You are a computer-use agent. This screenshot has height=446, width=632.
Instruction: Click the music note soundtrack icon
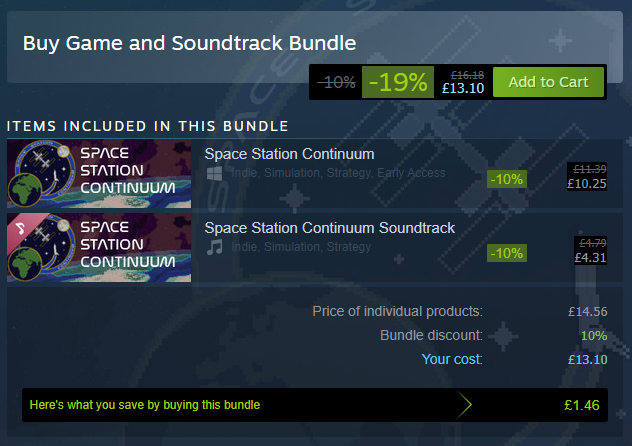click(214, 247)
